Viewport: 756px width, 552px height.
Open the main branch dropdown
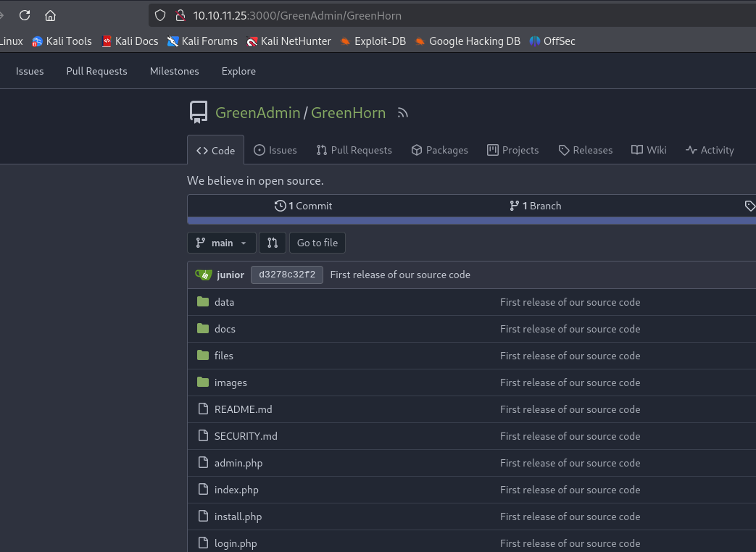pyautogui.click(x=222, y=243)
